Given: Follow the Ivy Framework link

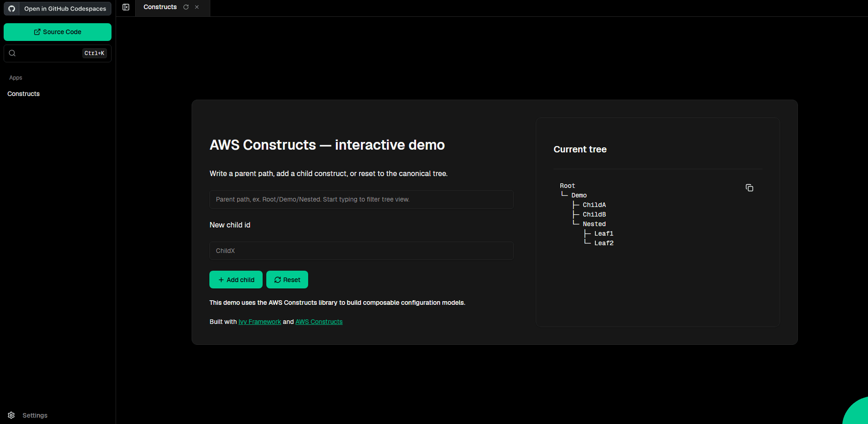Looking at the screenshot, I should click(x=259, y=322).
